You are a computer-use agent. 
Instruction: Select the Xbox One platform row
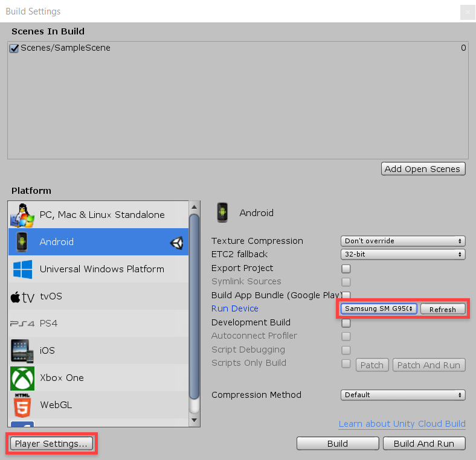pyautogui.click(x=98, y=378)
